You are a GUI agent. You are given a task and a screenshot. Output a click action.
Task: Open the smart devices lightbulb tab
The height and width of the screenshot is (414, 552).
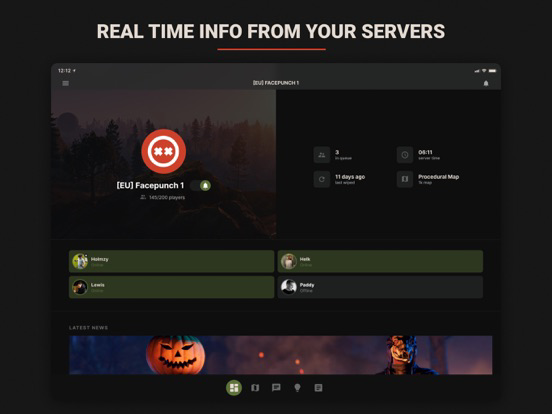pos(297,388)
